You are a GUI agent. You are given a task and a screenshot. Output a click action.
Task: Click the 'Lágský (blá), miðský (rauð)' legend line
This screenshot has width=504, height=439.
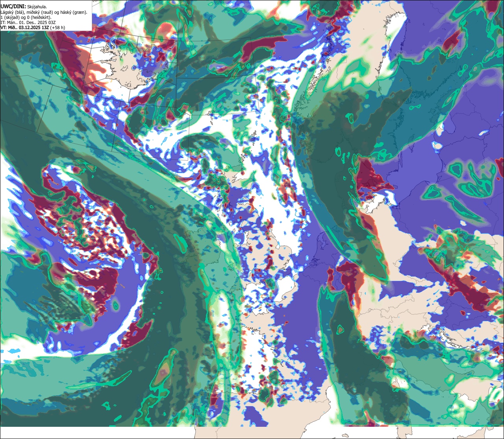(x=44, y=12)
